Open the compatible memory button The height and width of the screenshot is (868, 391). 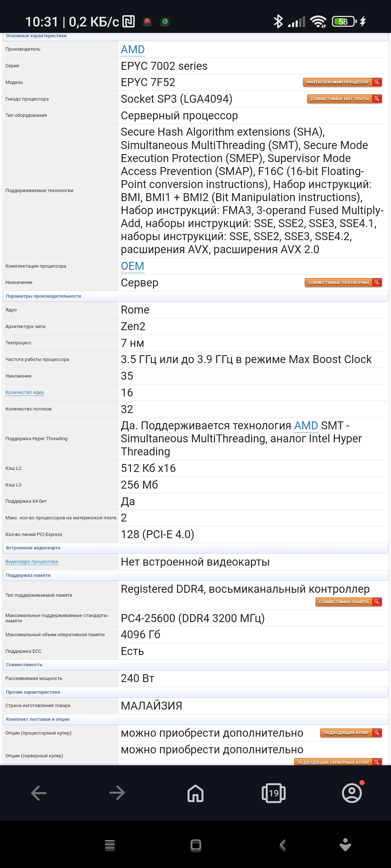[x=348, y=602]
